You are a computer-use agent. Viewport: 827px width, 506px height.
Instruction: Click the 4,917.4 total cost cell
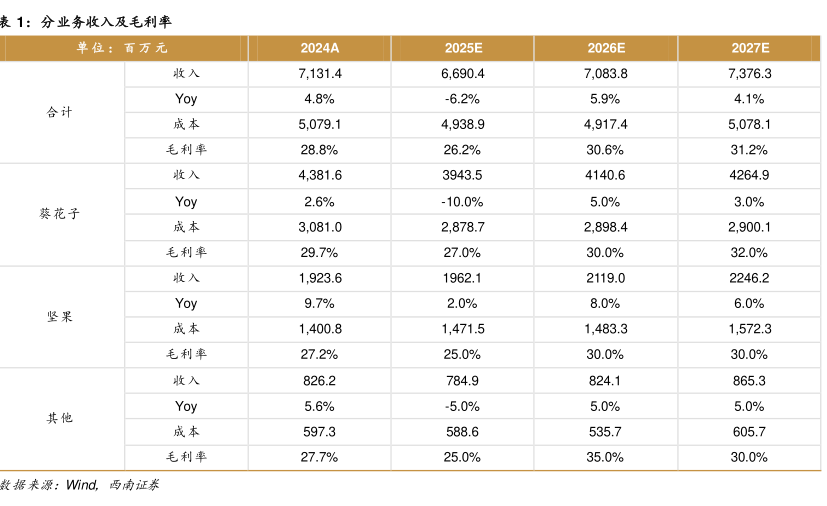[x=606, y=125]
